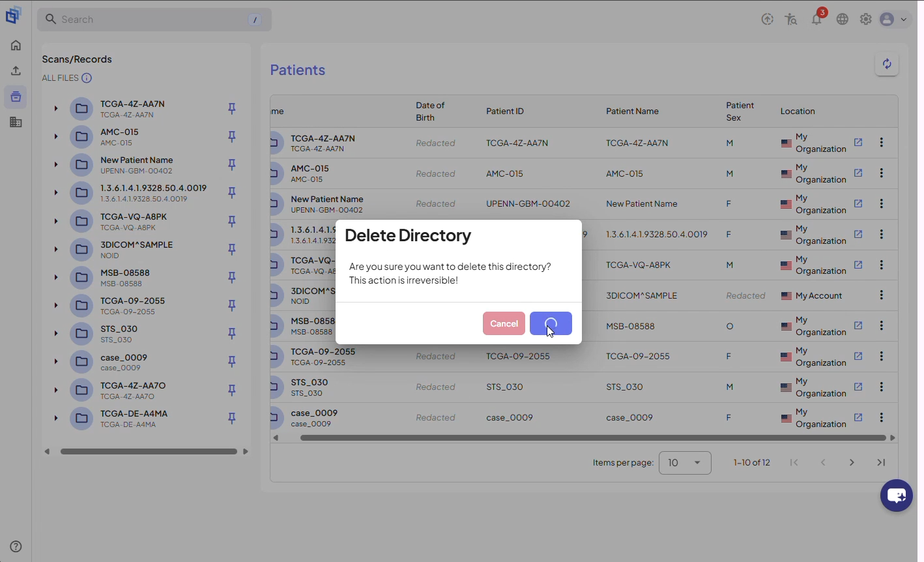The height and width of the screenshot is (562, 924).
Task: Open row menu for STS_030 patient
Action: click(882, 387)
